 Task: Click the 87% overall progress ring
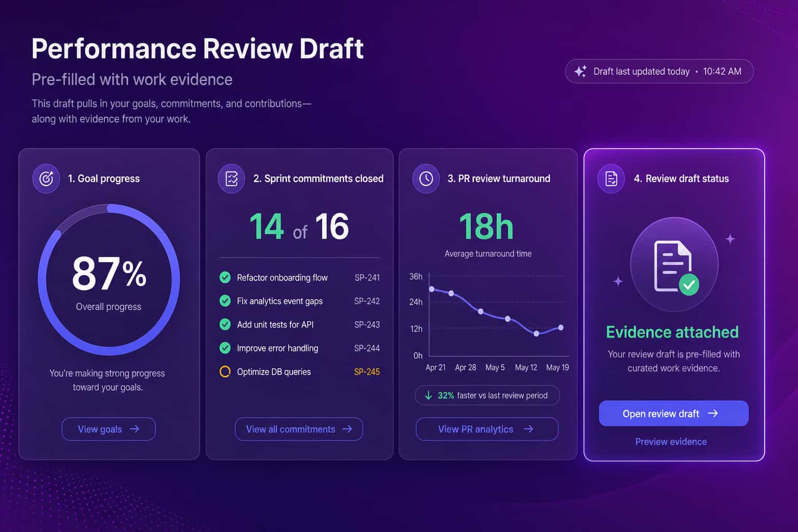pyautogui.click(x=109, y=280)
